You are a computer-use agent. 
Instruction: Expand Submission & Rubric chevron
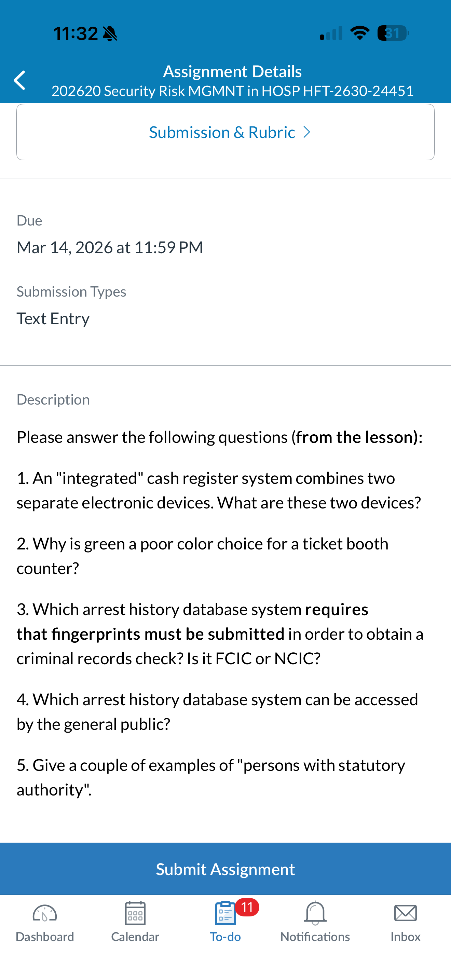click(306, 132)
